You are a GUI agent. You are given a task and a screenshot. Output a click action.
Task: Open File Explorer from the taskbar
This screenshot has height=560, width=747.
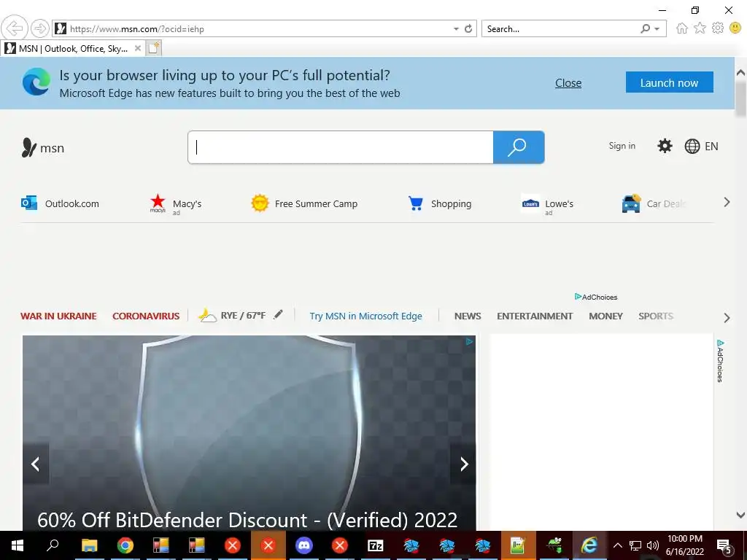(89, 545)
